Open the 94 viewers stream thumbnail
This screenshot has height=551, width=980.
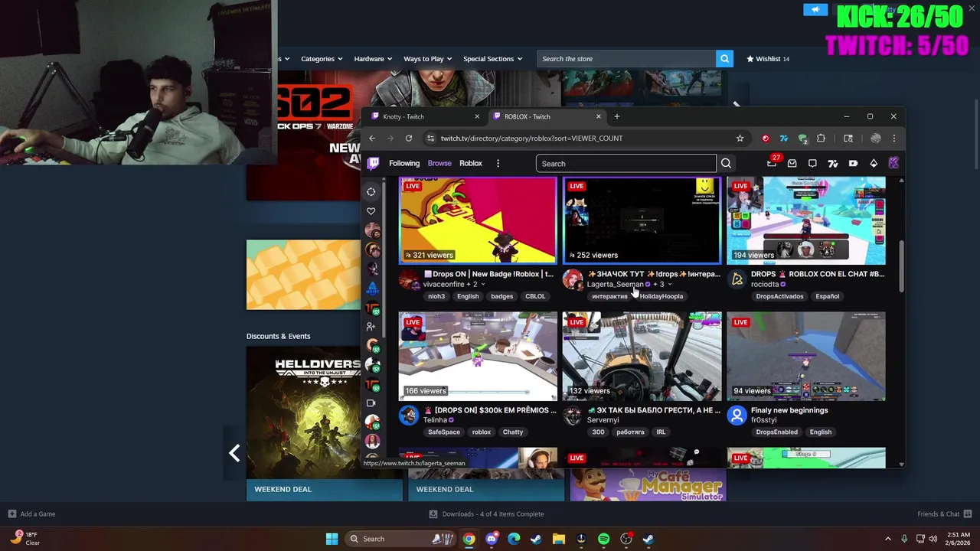[x=805, y=356]
